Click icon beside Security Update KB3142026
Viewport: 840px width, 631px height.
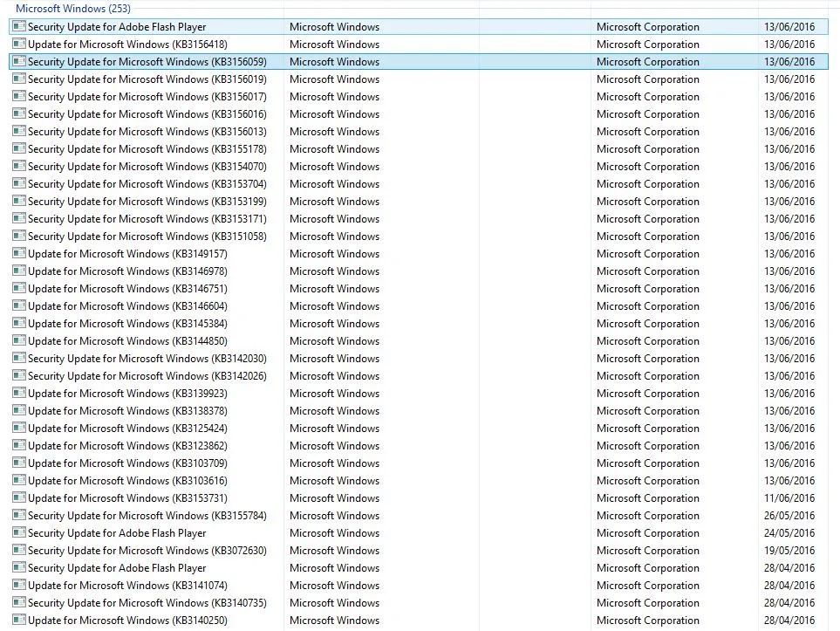18,375
